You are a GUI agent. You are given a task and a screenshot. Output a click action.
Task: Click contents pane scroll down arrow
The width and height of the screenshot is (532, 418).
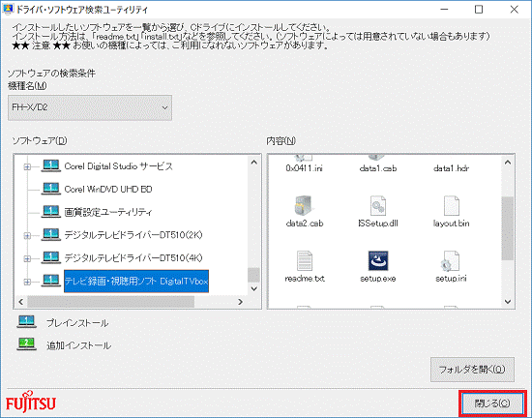coord(508,302)
